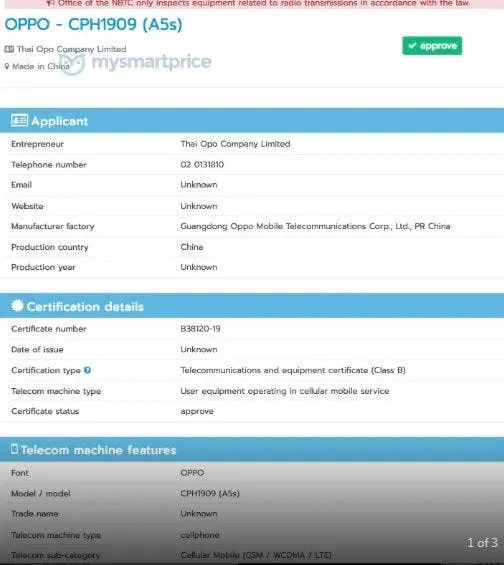504x565 pixels.
Task: Select the Certification details section header
Action: tap(252, 306)
